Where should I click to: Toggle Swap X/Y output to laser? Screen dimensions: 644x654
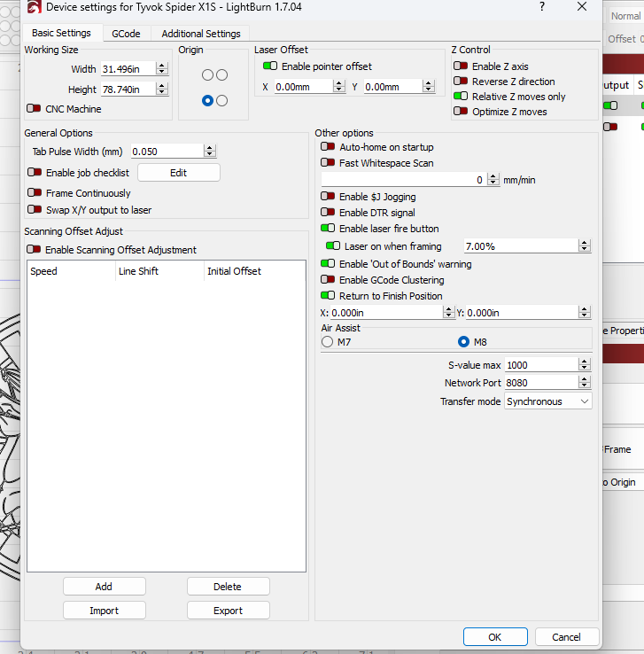coord(35,209)
